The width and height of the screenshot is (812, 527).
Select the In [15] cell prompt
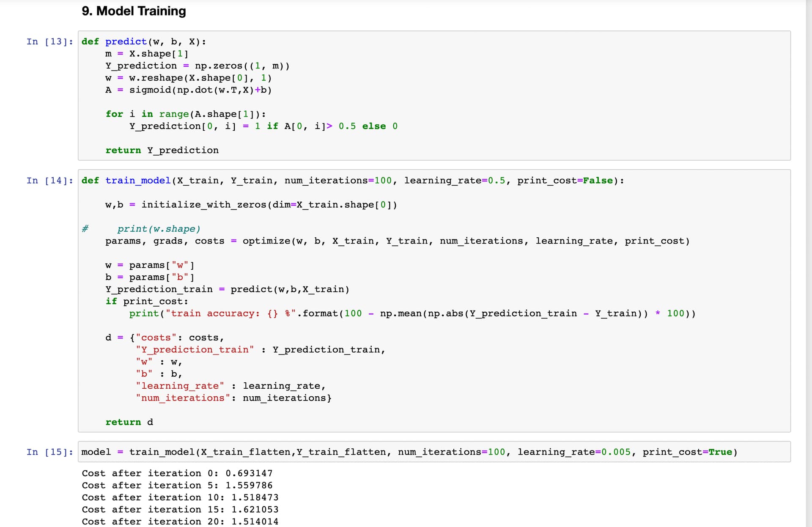click(x=49, y=452)
